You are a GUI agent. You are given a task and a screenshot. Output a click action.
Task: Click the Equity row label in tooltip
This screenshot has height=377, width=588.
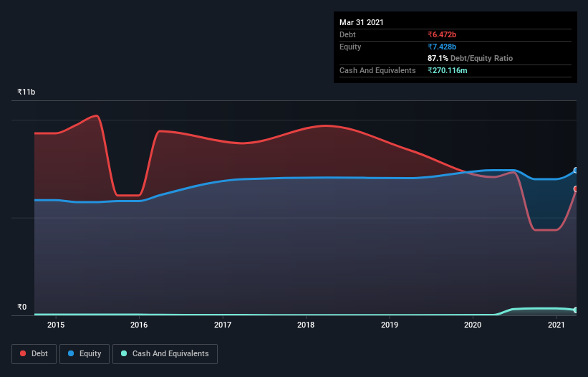click(x=350, y=47)
